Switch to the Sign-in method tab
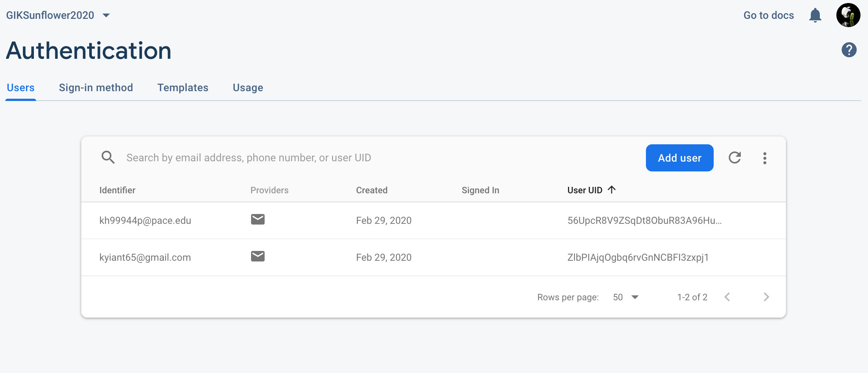The height and width of the screenshot is (373, 868). point(96,87)
